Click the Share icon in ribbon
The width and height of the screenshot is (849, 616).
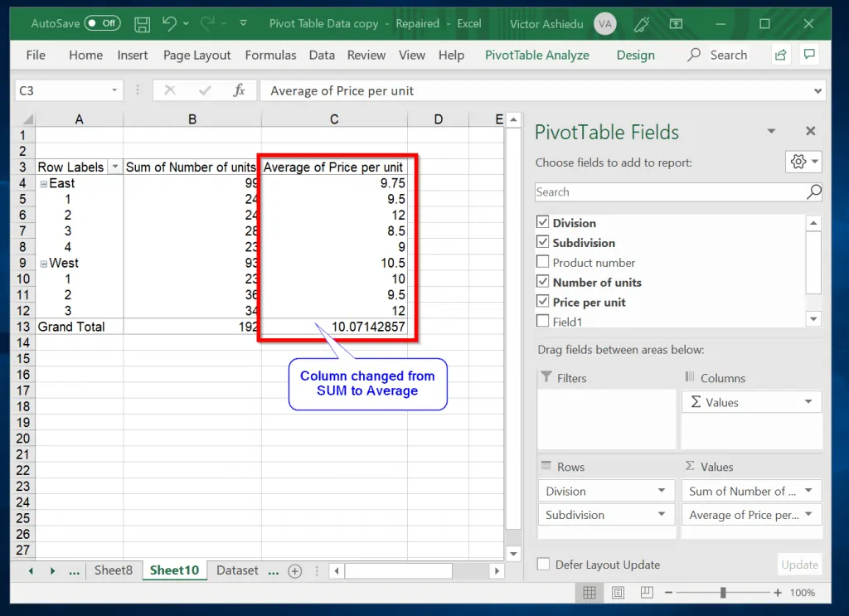pyautogui.click(x=780, y=55)
